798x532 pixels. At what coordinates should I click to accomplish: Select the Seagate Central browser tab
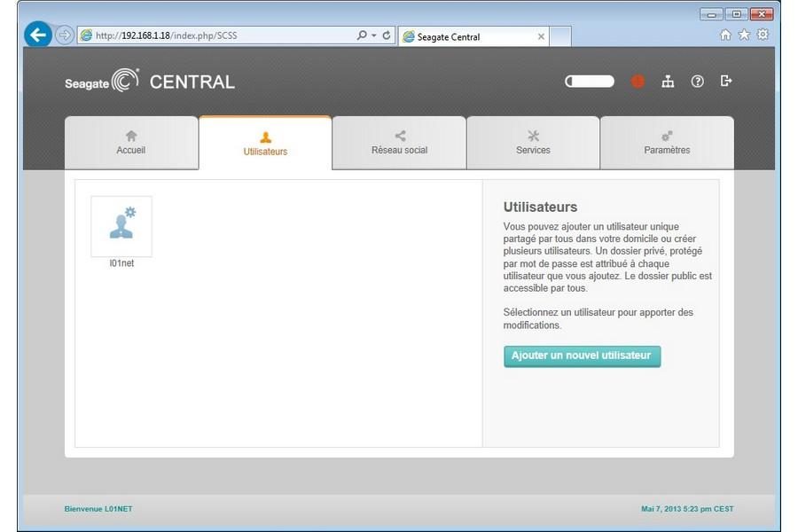click(x=473, y=36)
